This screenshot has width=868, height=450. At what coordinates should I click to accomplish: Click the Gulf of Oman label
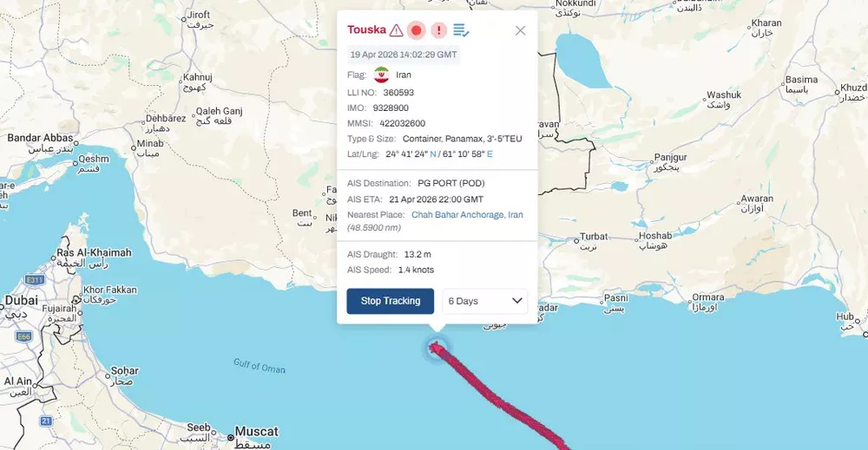tap(259, 366)
